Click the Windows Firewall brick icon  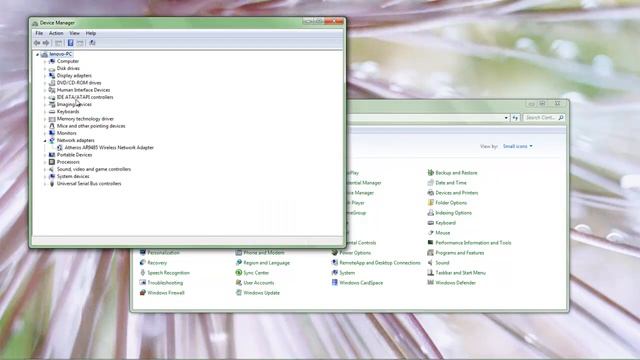click(x=142, y=293)
